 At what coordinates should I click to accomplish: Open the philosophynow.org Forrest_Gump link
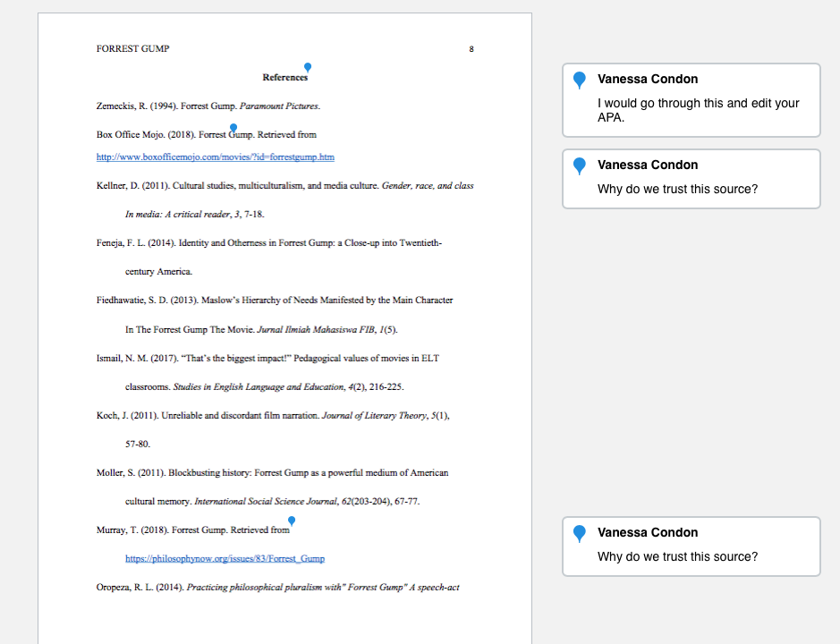click(x=225, y=558)
